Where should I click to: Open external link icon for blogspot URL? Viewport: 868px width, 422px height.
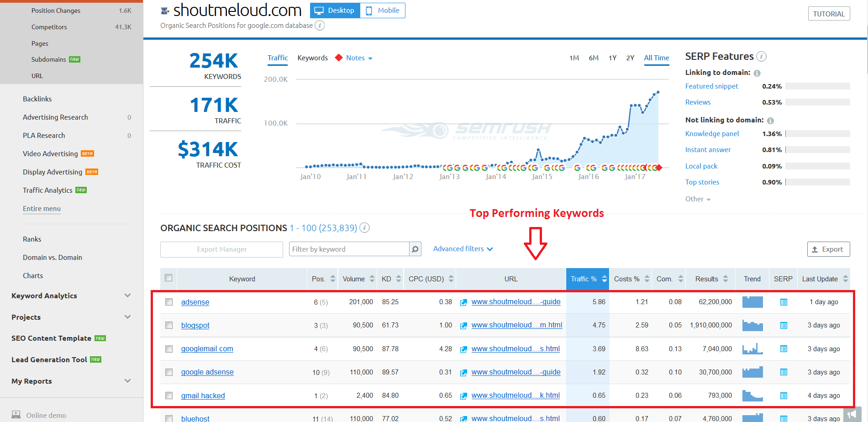coord(463,326)
